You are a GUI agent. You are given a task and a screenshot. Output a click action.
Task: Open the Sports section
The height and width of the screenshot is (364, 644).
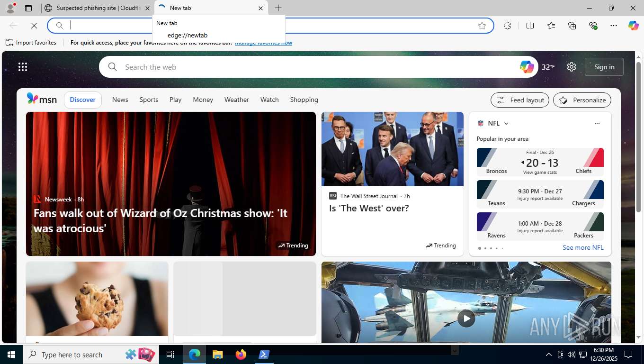149,100
